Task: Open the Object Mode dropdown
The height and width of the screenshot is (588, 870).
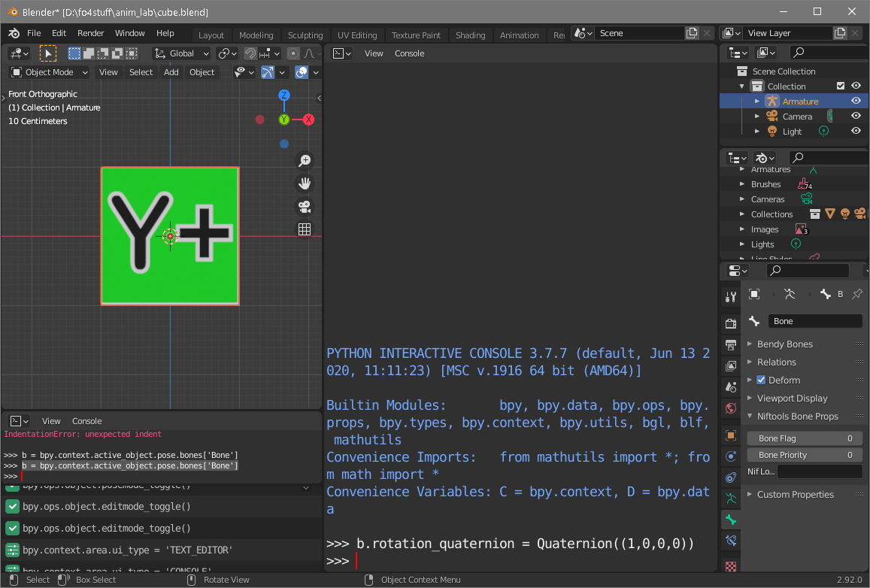Action: (x=50, y=72)
